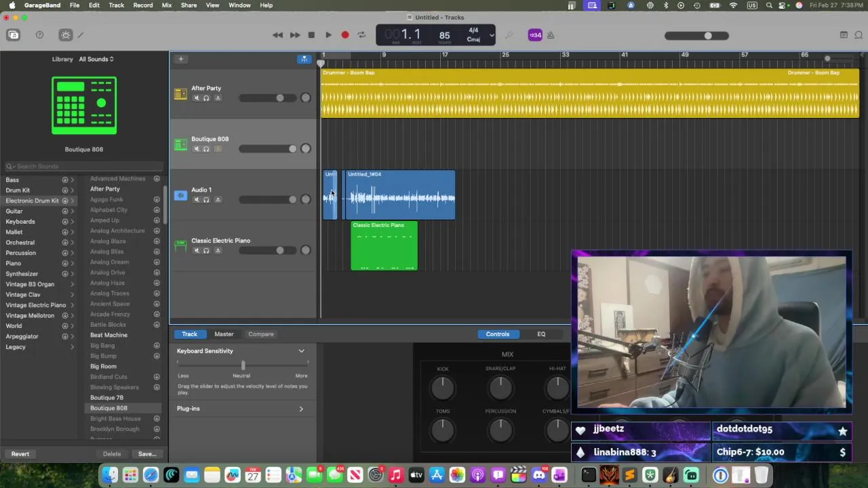Select the Classic Electric Piano green region
Viewport: 868px width, 488px height.
pos(384,246)
